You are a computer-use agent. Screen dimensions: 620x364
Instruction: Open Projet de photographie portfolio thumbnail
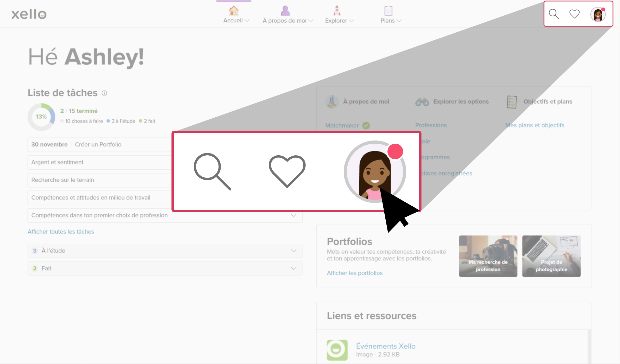click(x=551, y=256)
